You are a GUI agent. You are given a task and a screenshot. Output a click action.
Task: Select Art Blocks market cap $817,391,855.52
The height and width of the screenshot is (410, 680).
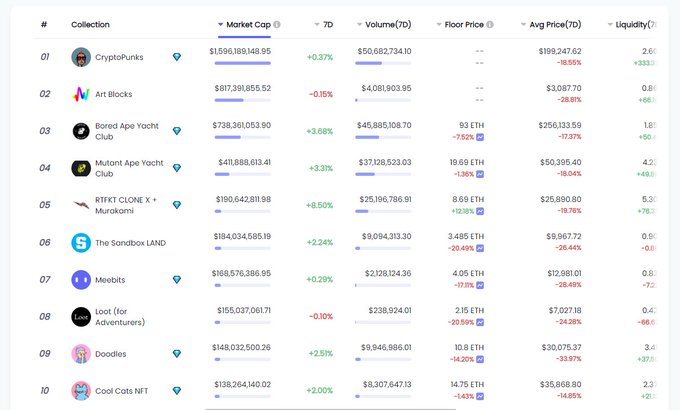242,88
